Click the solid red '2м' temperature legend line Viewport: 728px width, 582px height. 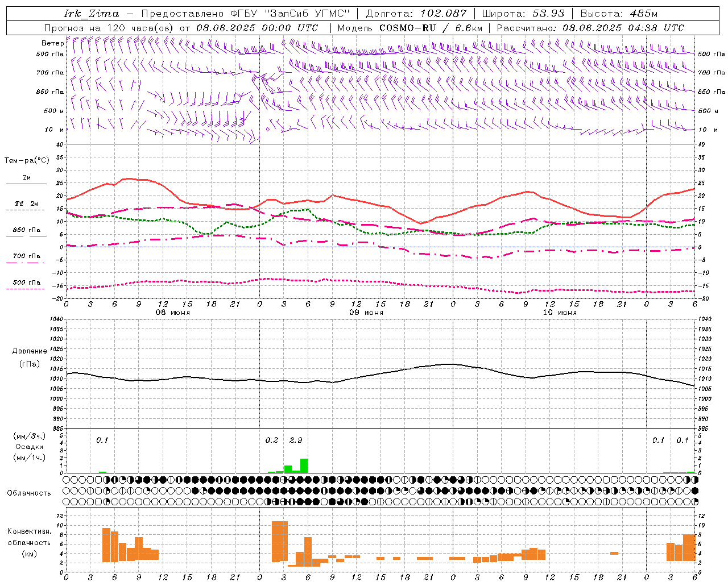click(26, 184)
